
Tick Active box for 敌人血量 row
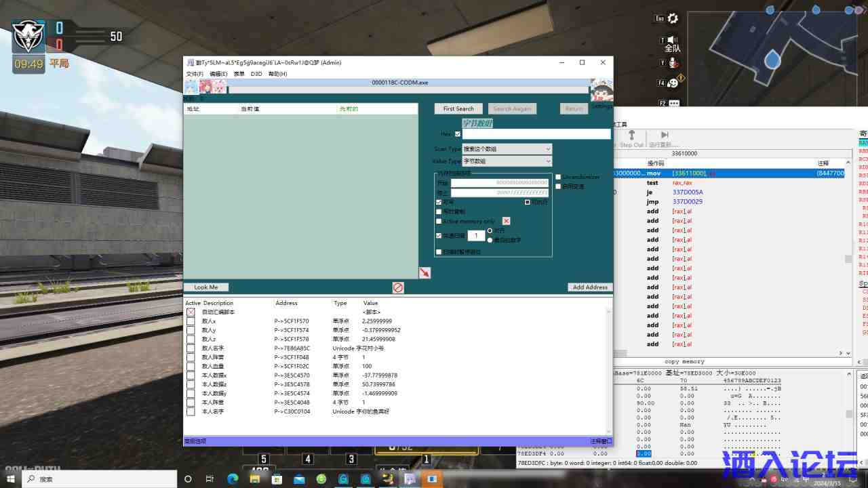(191, 366)
